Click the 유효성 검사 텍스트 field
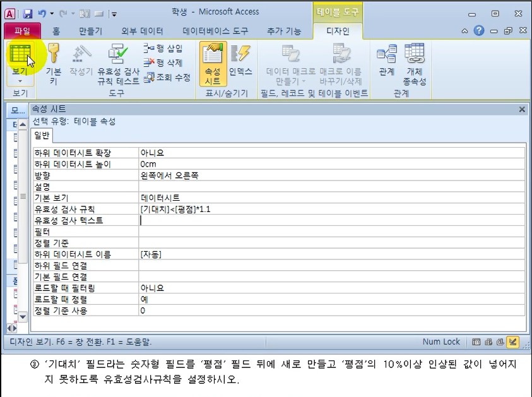Viewport: 532px width, 397px height. [332, 220]
